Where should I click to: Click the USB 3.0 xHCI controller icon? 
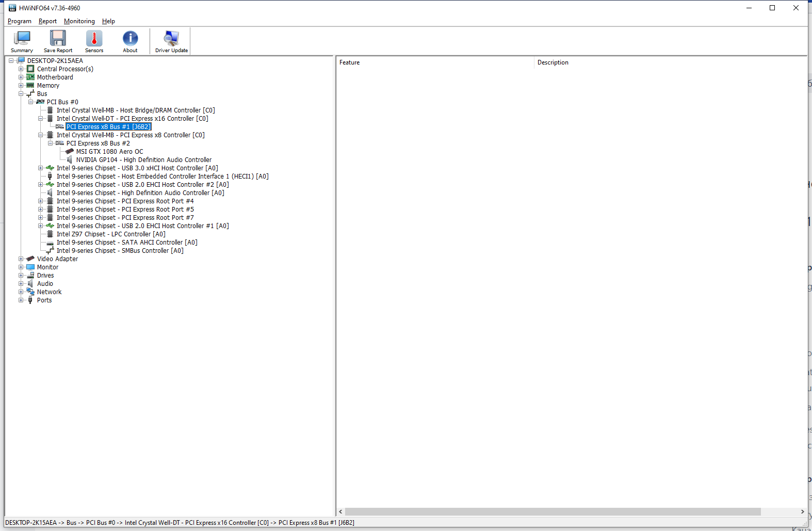coord(50,168)
